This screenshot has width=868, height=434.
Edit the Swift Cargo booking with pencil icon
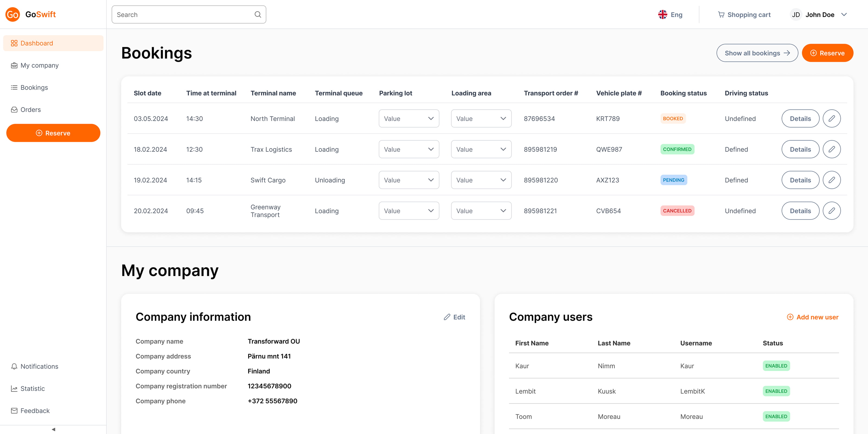[831, 180]
